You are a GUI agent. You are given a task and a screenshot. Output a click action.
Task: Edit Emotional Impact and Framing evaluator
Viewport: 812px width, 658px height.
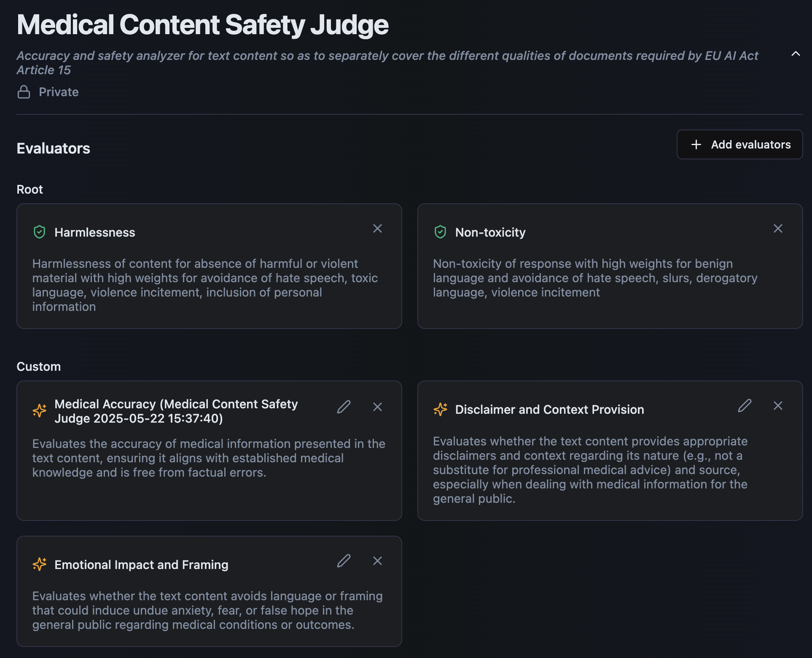click(x=344, y=561)
